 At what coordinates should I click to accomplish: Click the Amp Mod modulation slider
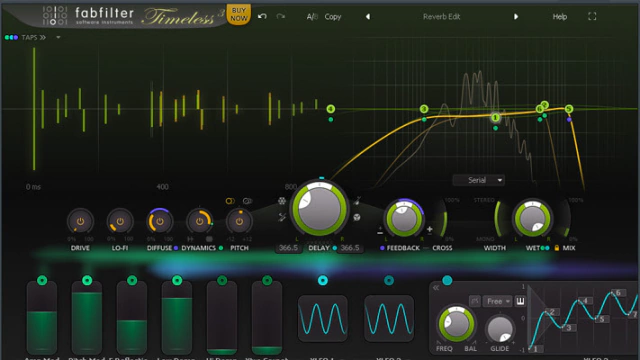pyautogui.click(x=42, y=318)
